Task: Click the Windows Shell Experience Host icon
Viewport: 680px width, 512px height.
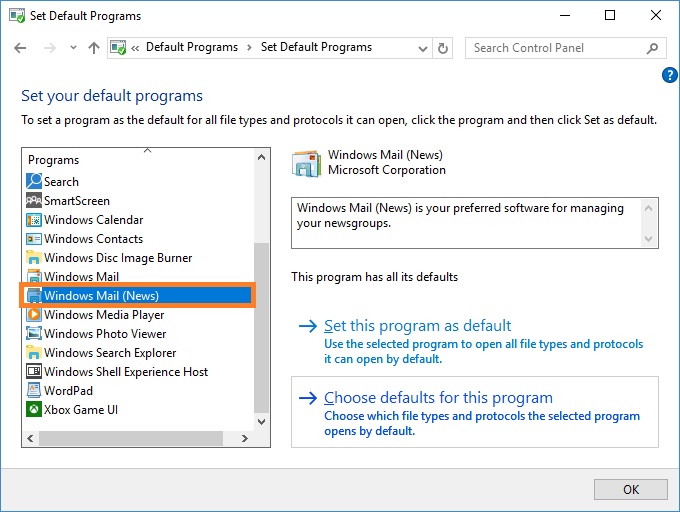Action: [x=34, y=372]
